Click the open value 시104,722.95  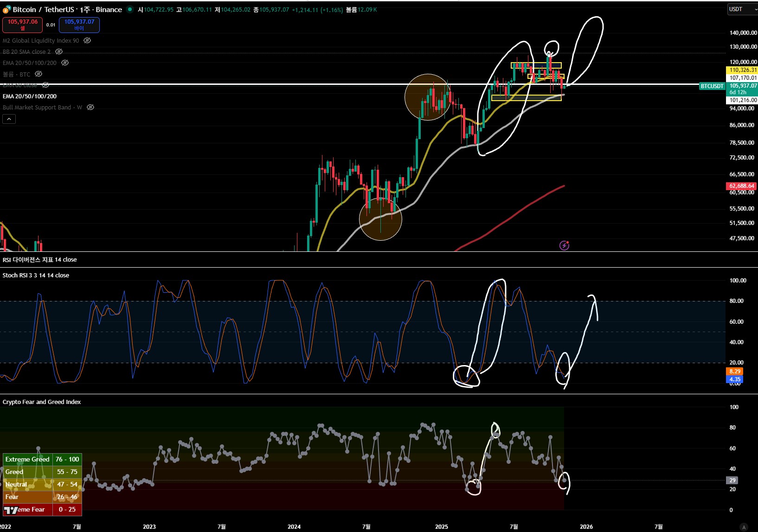(155, 9)
